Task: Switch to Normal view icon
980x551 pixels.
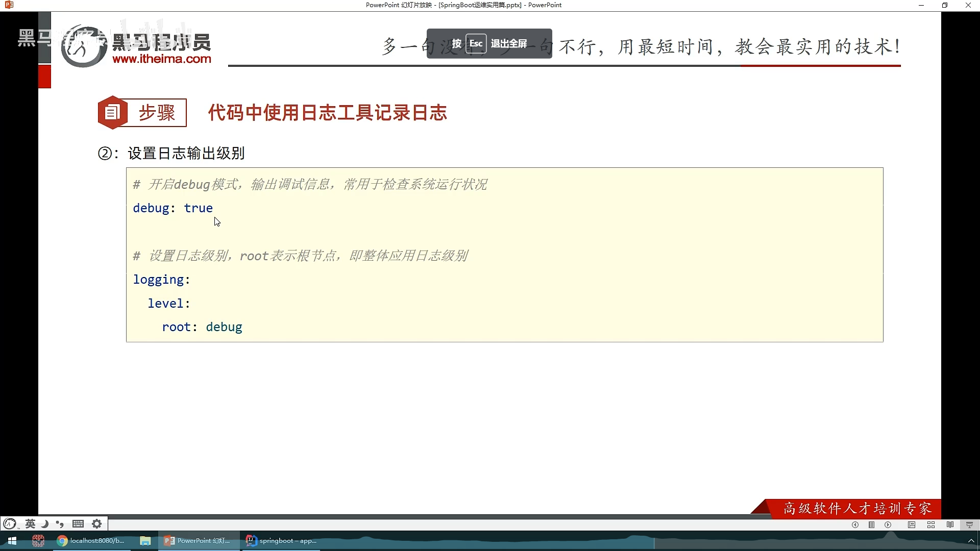Action: tap(912, 524)
